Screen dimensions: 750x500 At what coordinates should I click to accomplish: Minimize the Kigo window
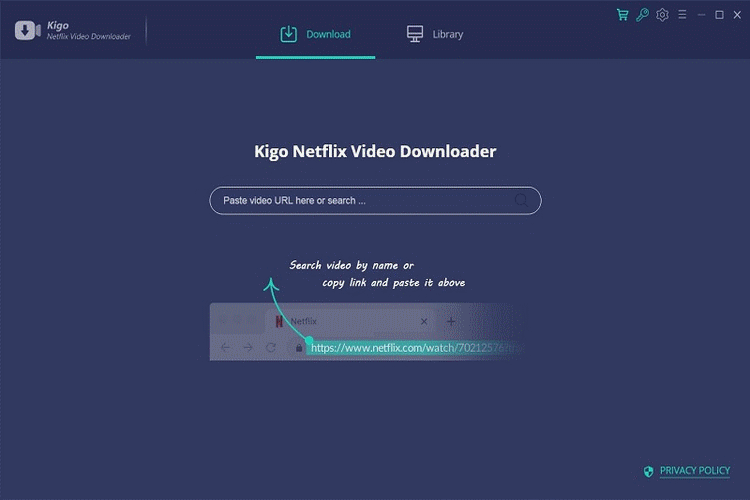point(701,15)
